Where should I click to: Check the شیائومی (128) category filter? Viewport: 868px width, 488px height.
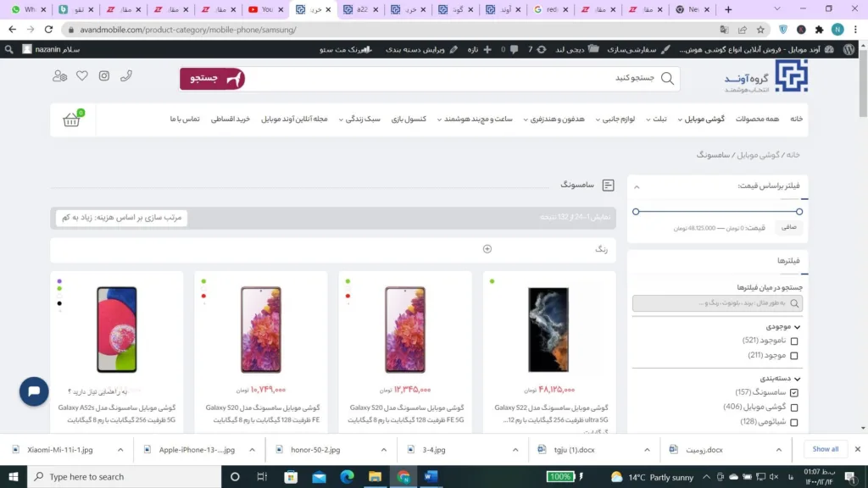click(794, 423)
